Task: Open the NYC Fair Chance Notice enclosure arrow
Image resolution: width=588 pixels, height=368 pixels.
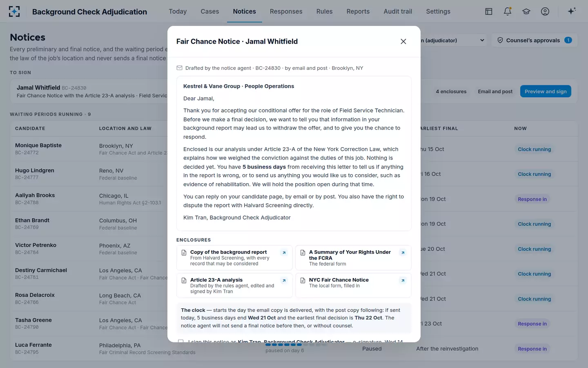Action: click(403, 280)
